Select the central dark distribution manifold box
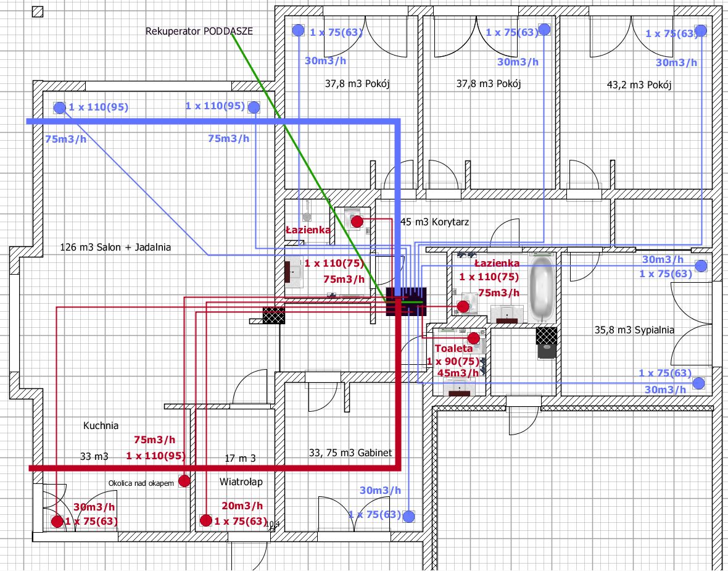 (x=407, y=302)
